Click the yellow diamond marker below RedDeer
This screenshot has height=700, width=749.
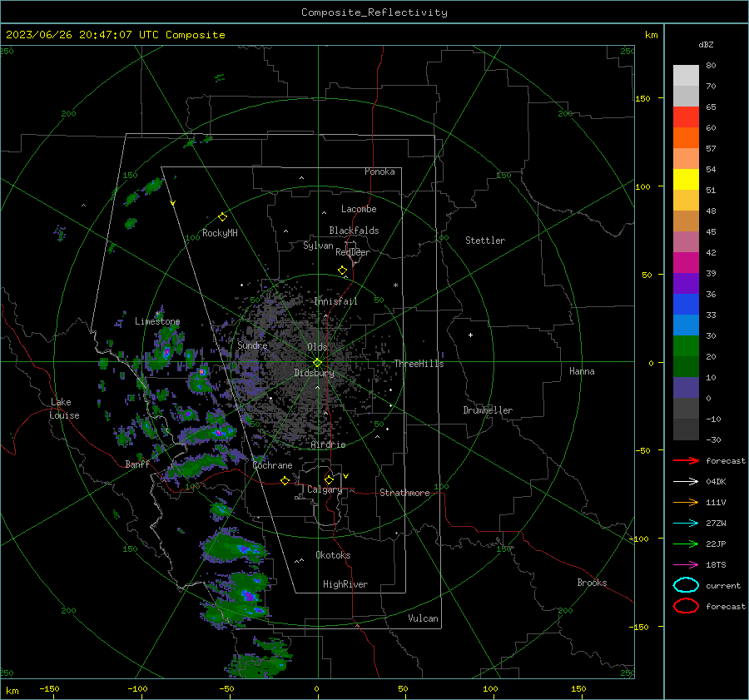(342, 271)
